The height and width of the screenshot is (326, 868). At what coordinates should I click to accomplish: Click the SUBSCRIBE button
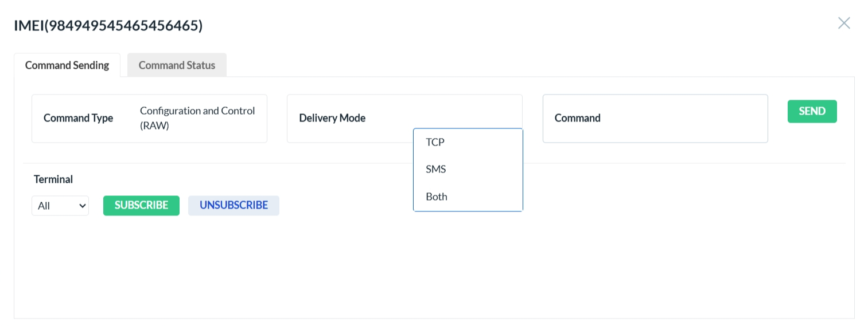tap(141, 205)
